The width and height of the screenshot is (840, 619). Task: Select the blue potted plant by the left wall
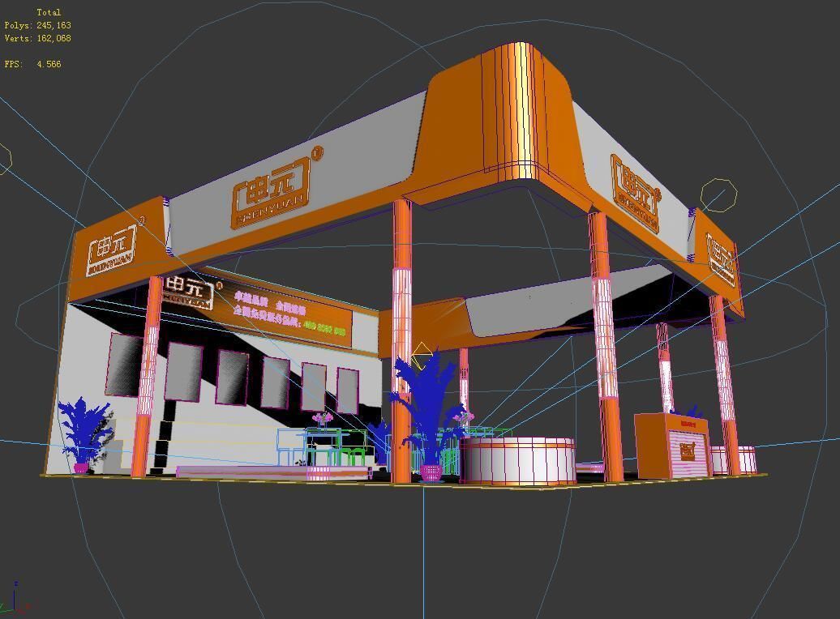(x=84, y=433)
